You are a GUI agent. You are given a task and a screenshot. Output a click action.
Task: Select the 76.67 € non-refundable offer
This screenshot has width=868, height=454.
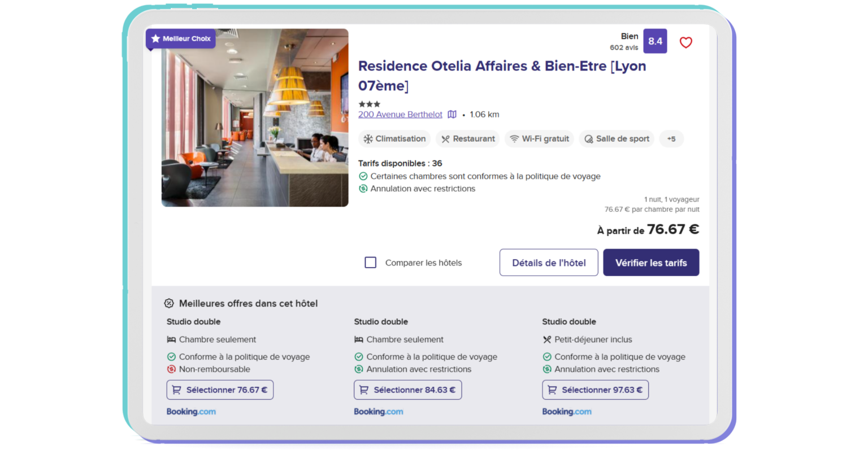point(220,390)
